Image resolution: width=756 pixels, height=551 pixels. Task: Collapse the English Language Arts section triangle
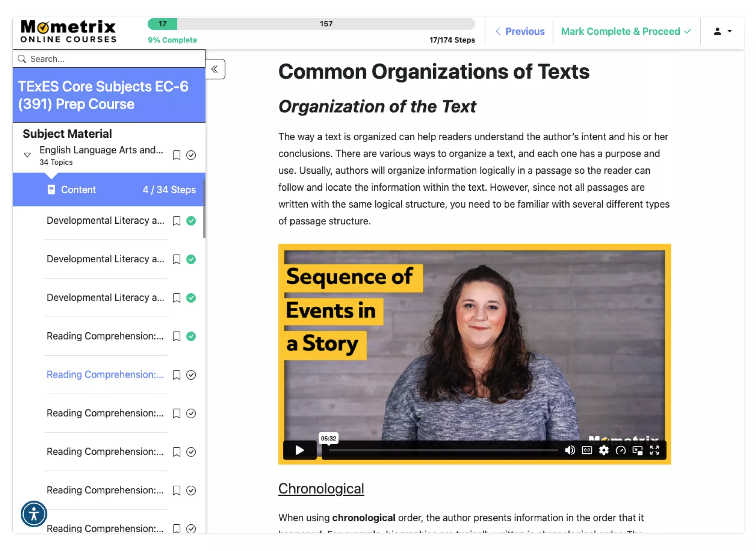point(27,155)
